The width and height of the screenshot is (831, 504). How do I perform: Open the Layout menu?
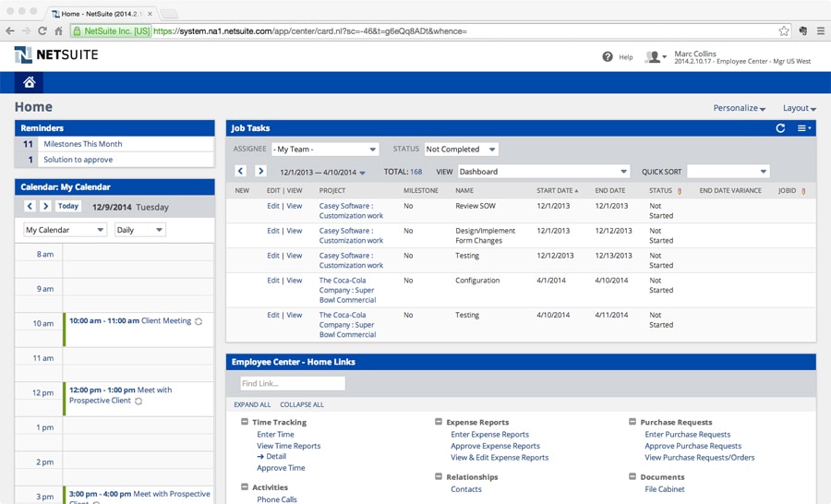[x=800, y=108]
